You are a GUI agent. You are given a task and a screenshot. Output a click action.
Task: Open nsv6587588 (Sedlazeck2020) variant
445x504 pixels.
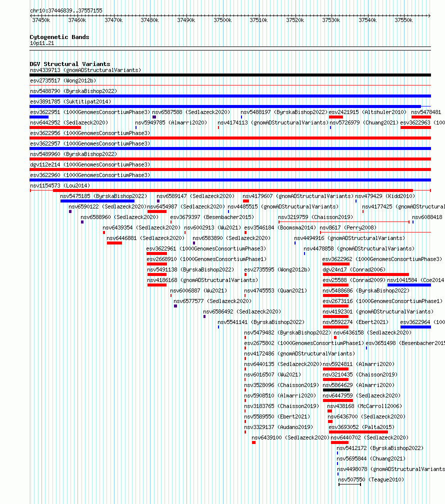[191, 112]
